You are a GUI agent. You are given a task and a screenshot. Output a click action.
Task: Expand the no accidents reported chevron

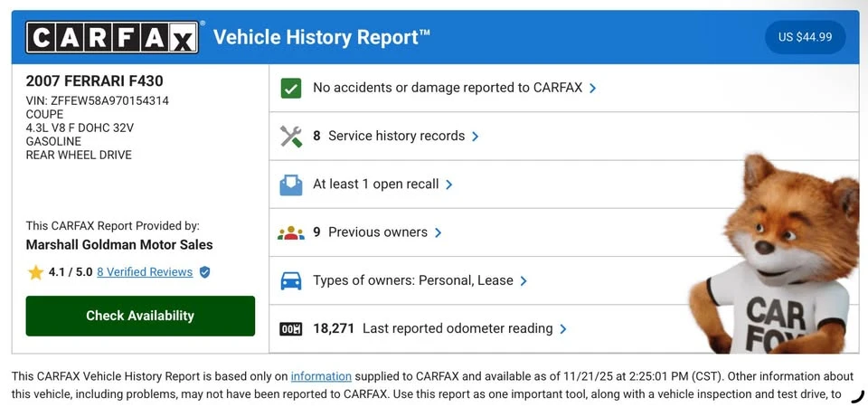[592, 88]
